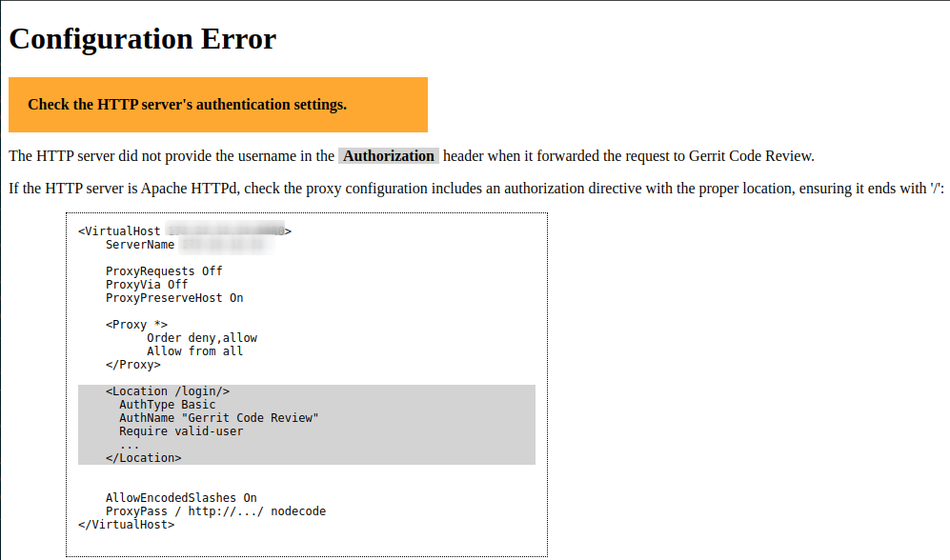Click the Require valid-user line
The width and height of the screenshot is (950, 560).
(x=182, y=430)
